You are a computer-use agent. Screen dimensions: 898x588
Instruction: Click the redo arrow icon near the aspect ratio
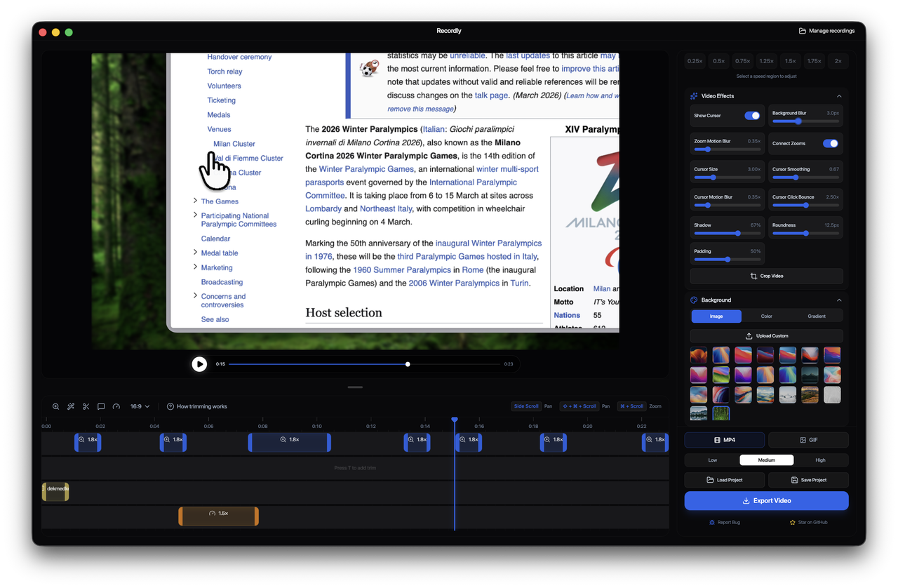click(116, 406)
